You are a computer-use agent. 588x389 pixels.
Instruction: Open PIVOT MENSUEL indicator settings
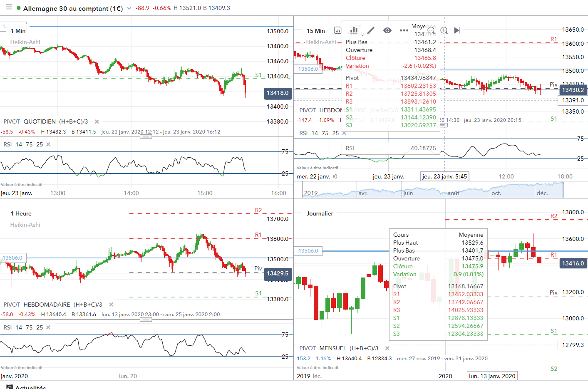(339, 348)
